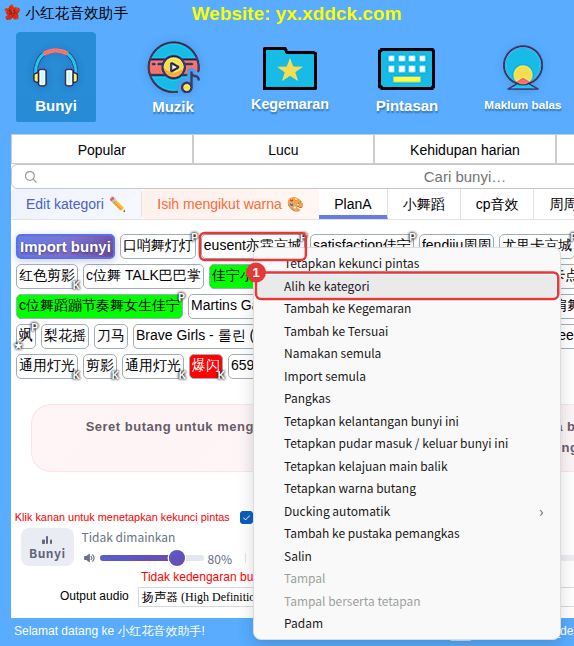Screen dimensions: 574x646
Task: Play the 红色剪影 sound button
Action: 47,276
